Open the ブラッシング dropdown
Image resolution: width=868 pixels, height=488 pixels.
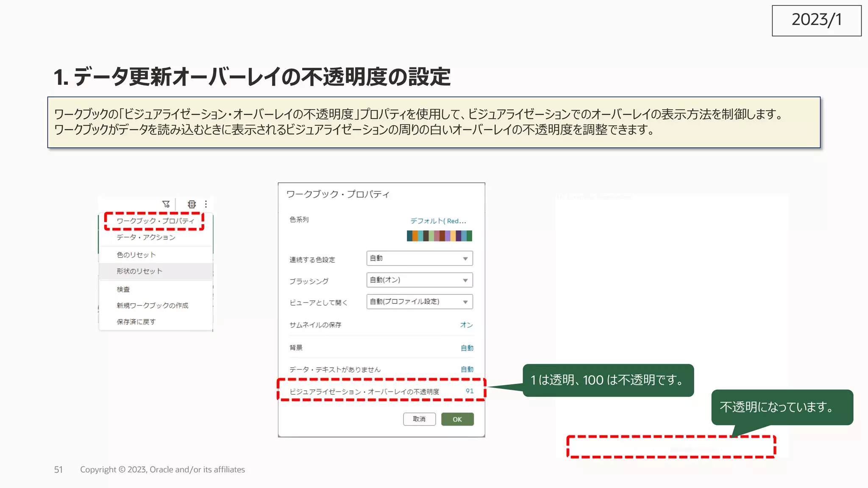420,280
